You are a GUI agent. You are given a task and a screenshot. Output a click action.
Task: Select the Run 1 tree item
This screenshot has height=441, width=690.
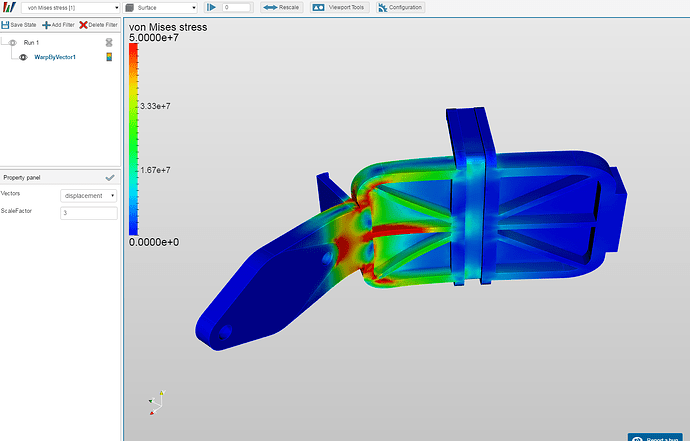click(31, 43)
